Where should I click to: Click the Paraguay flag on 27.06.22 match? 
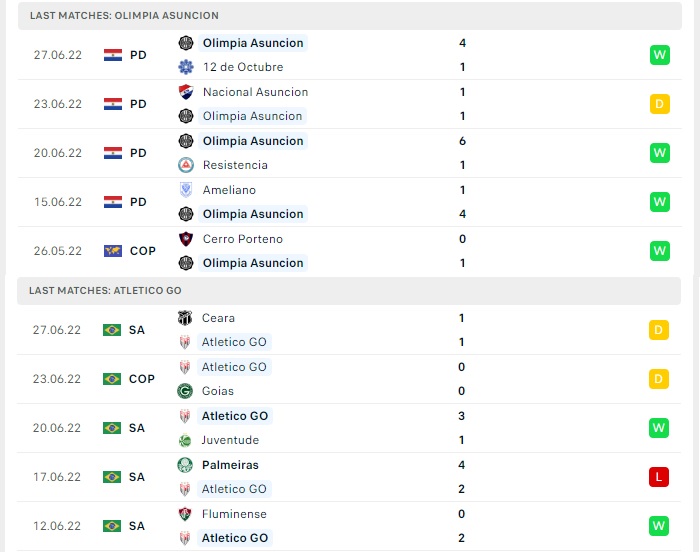[113, 55]
